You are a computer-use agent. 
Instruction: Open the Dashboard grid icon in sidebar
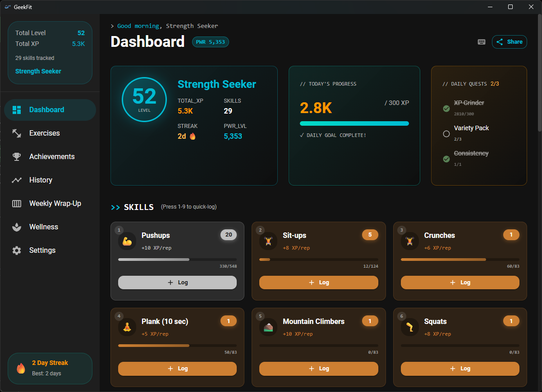16,109
